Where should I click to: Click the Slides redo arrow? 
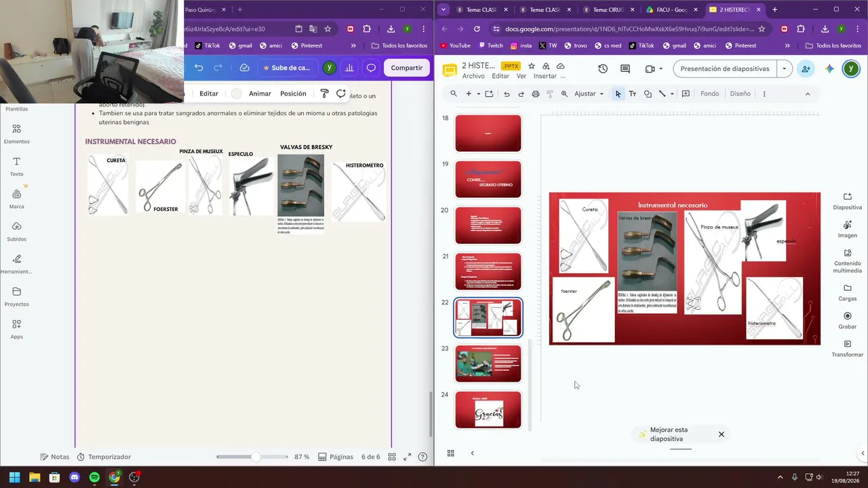pos(521,94)
